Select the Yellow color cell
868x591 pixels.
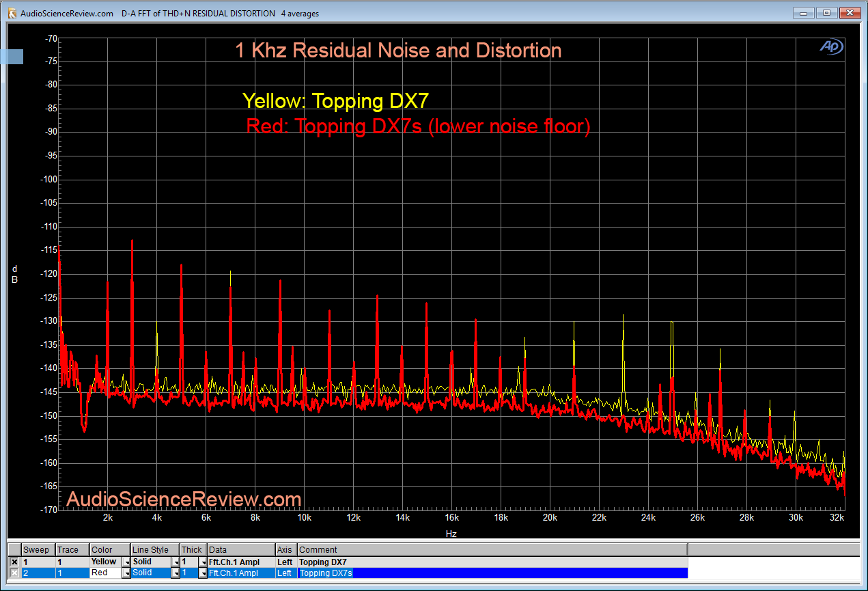point(106,562)
